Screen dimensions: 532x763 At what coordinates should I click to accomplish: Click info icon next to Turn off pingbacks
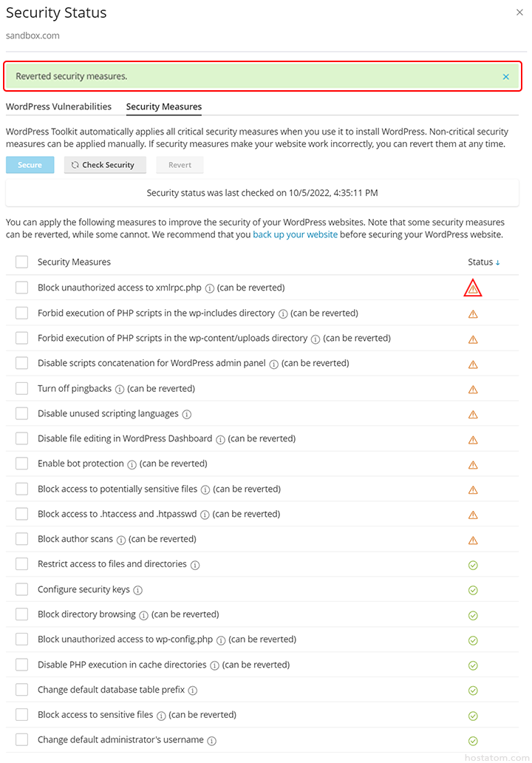[x=120, y=389]
